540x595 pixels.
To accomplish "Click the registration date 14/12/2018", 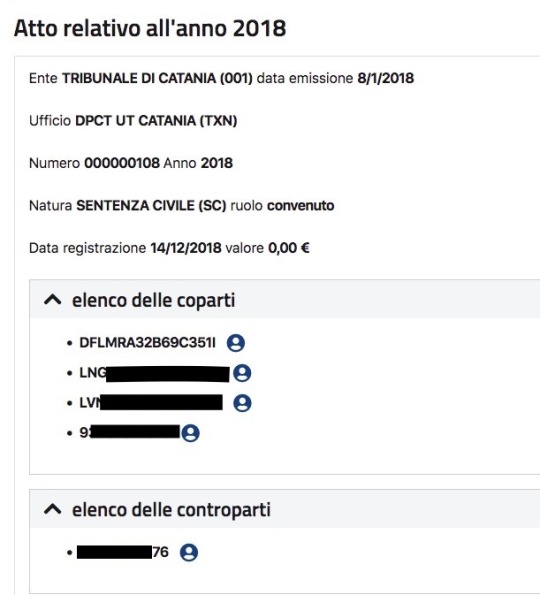I will click(186, 248).
